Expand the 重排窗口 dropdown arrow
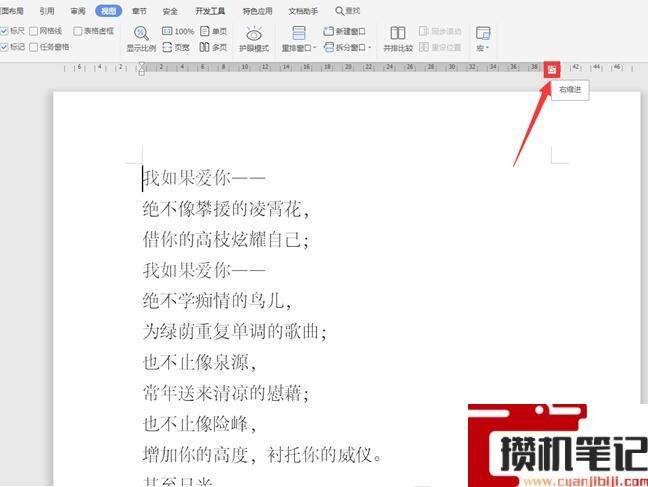The height and width of the screenshot is (487, 648). coord(314,48)
